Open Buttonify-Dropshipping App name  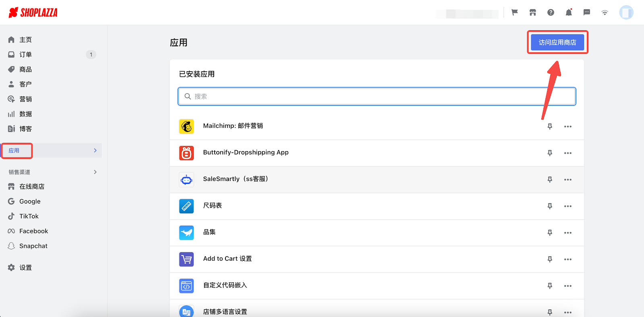click(246, 152)
